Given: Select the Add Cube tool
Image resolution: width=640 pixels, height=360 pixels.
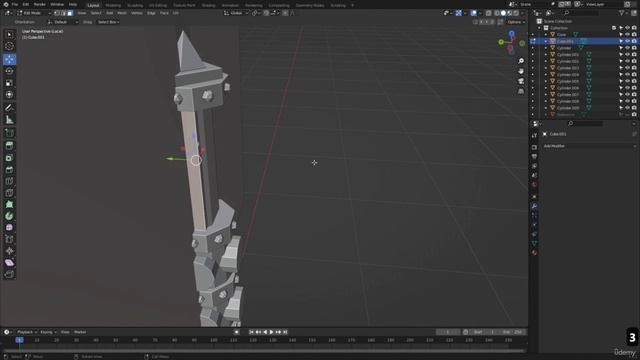Looking at the screenshot, I should tap(9, 133).
